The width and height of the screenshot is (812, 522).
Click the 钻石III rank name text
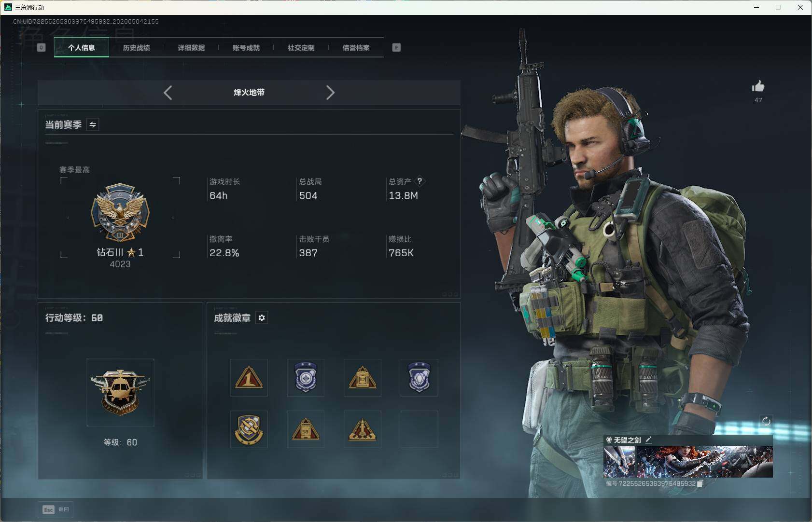(x=110, y=252)
